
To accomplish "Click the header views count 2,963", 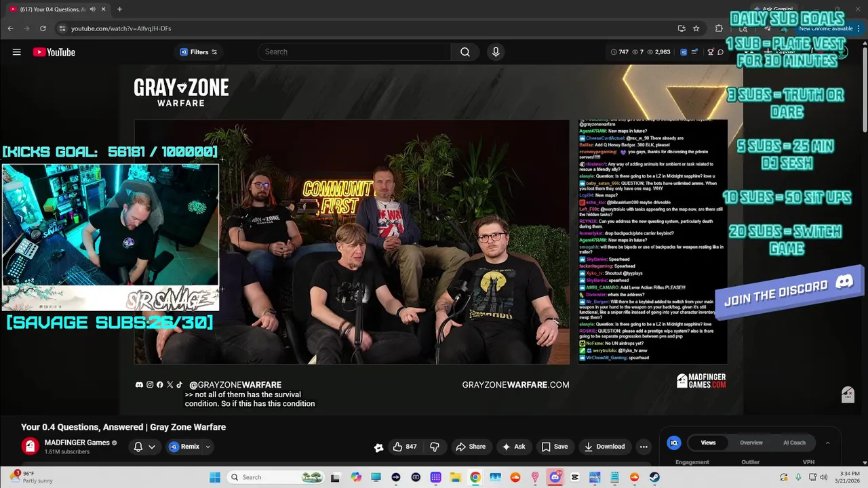I will tap(658, 52).
